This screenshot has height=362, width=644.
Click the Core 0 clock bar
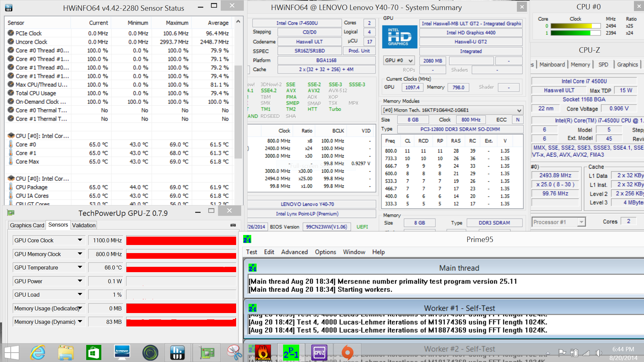click(575, 26)
